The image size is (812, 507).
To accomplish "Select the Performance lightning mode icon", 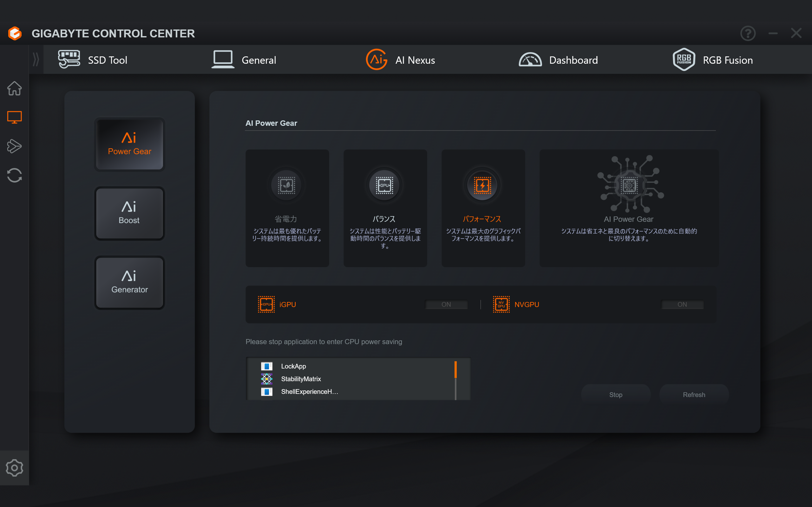I will tap(482, 185).
